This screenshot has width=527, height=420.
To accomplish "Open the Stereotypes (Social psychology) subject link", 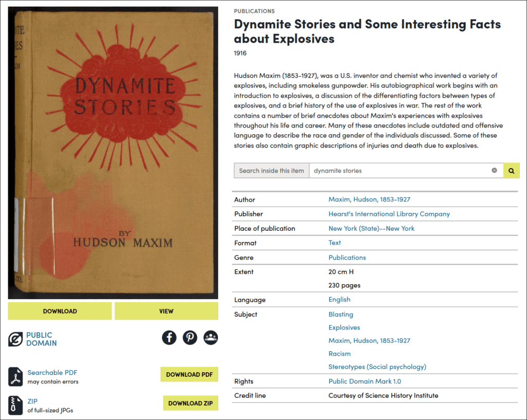I will click(x=377, y=367).
